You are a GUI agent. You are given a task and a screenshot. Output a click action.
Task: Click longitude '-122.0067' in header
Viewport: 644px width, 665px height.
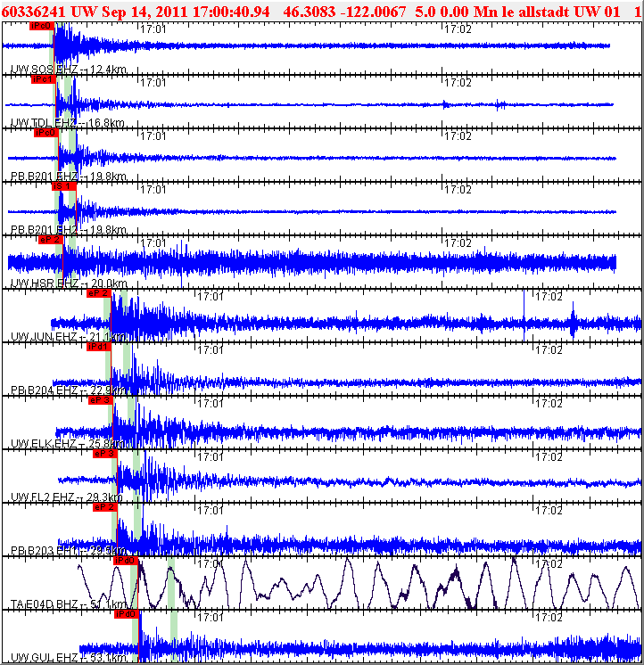(x=374, y=12)
